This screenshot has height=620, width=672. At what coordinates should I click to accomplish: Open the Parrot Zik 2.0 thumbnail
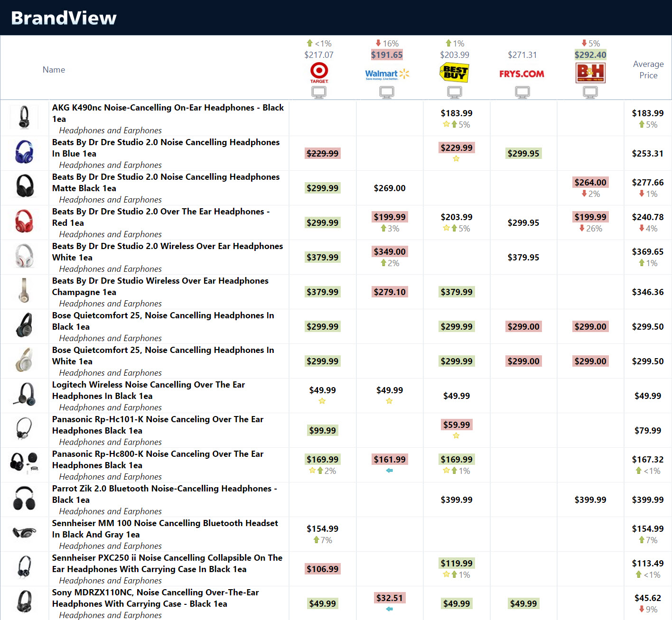click(x=24, y=499)
